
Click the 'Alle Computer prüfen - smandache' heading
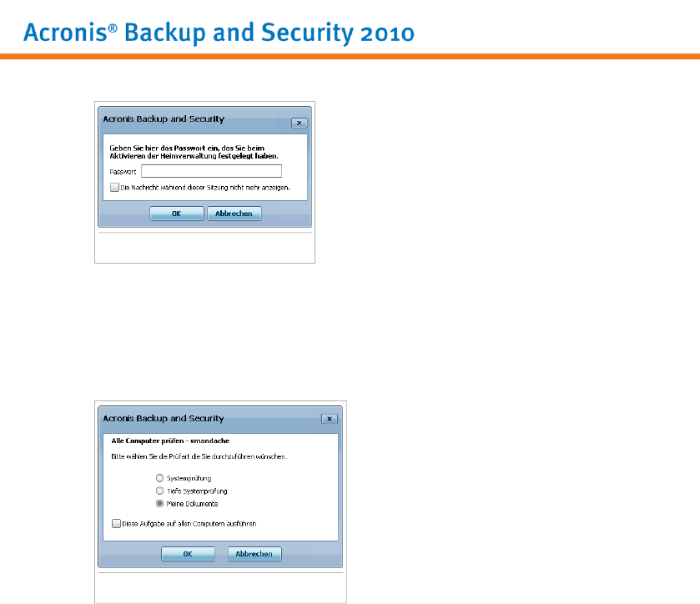170,440
